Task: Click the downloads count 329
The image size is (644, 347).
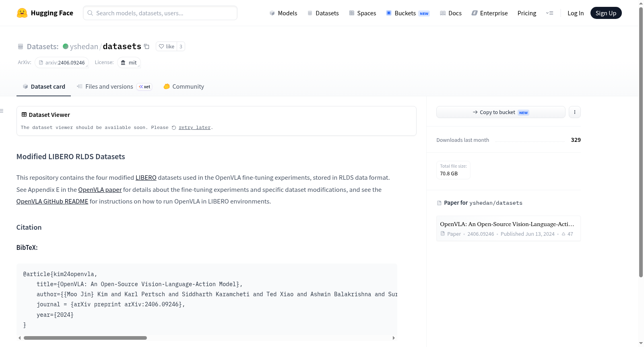Action: pos(576,140)
